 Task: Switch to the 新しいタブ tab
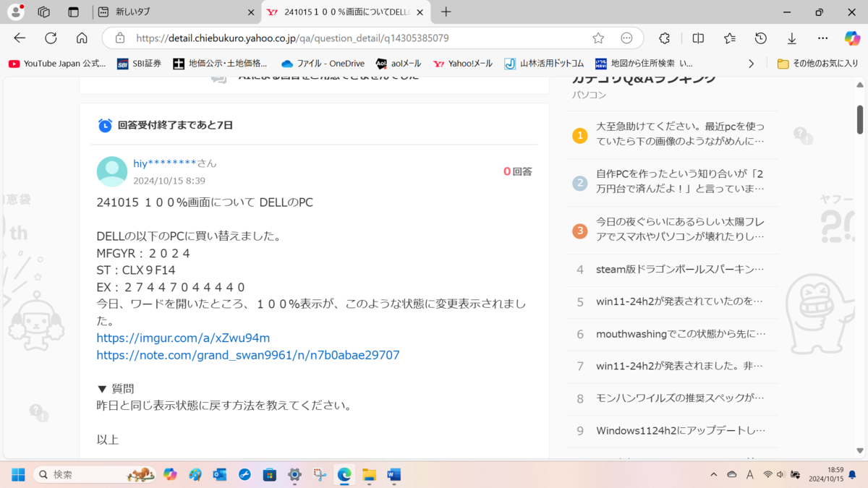tap(177, 12)
